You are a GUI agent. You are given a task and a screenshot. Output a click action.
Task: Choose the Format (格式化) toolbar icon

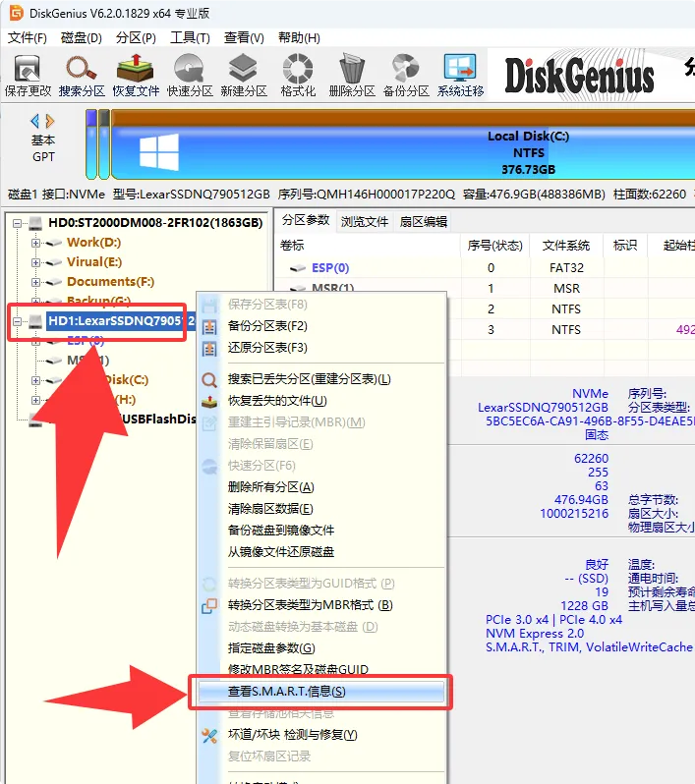pyautogui.click(x=298, y=76)
